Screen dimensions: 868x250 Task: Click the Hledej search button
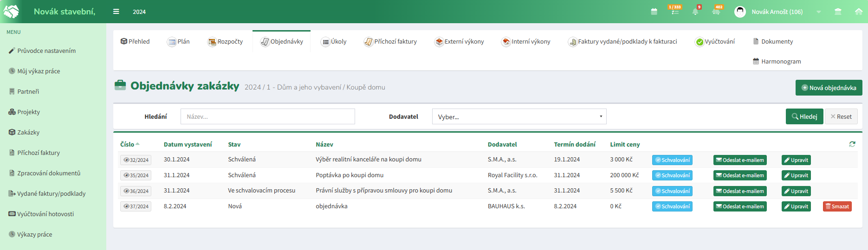804,116
